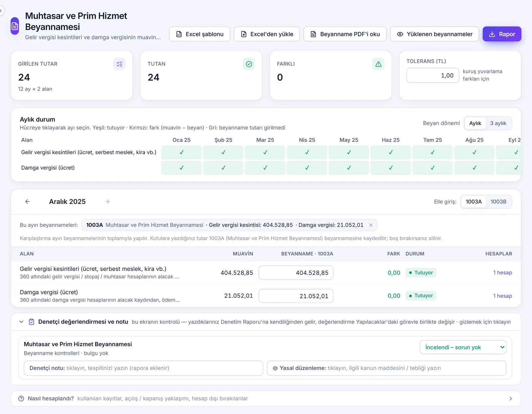The width and height of the screenshot is (532, 414).
Task: Switch beyan dönemi to 3 aylık
Action: click(498, 123)
